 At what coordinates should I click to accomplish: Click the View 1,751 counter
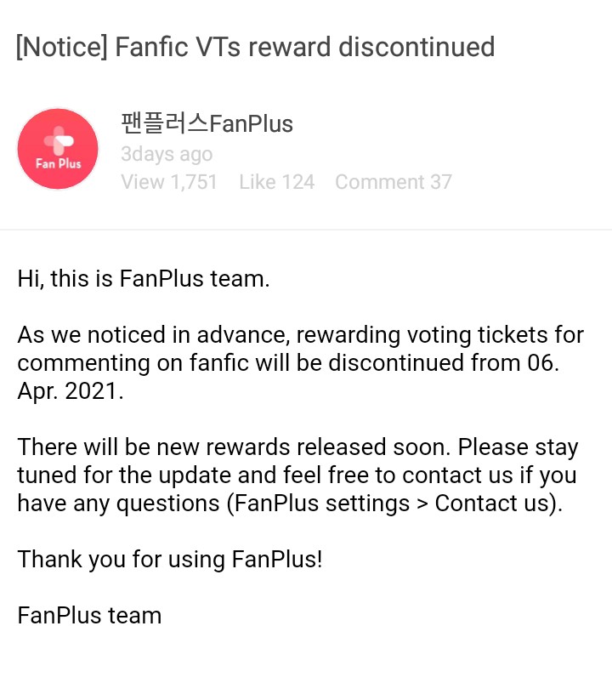tap(169, 182)
